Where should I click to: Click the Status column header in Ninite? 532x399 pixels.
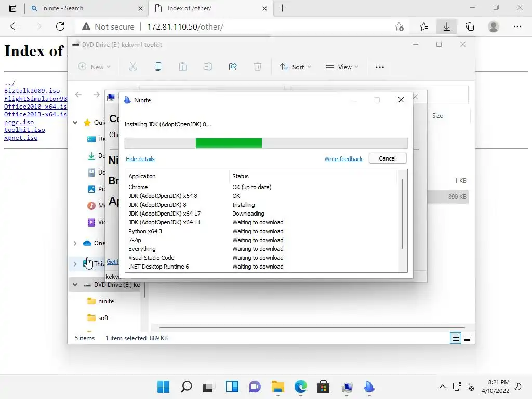coord(313,176)
